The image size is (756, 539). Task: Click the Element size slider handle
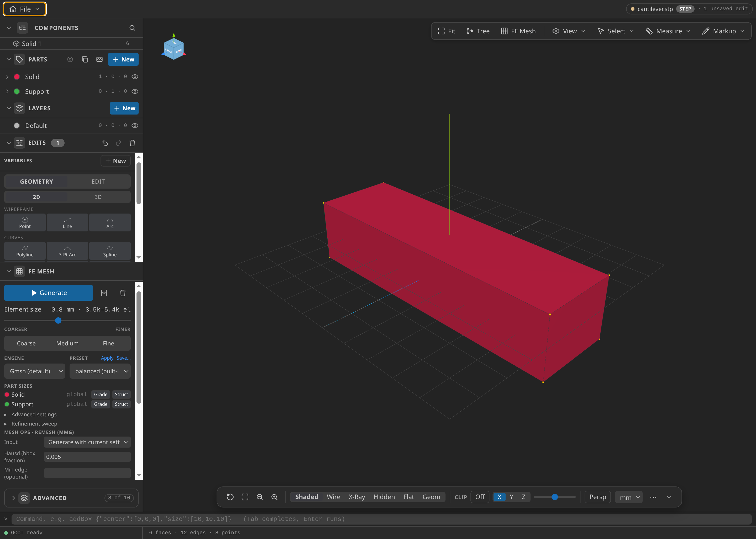58,321
